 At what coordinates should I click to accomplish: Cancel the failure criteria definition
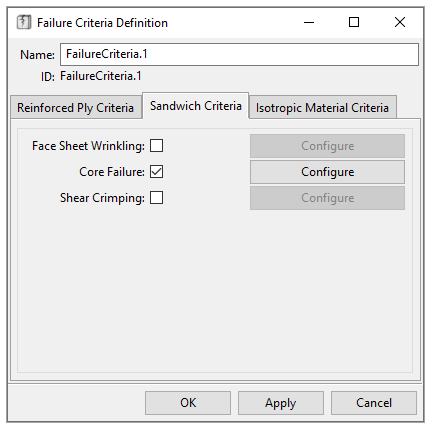[x=374, y=403]
